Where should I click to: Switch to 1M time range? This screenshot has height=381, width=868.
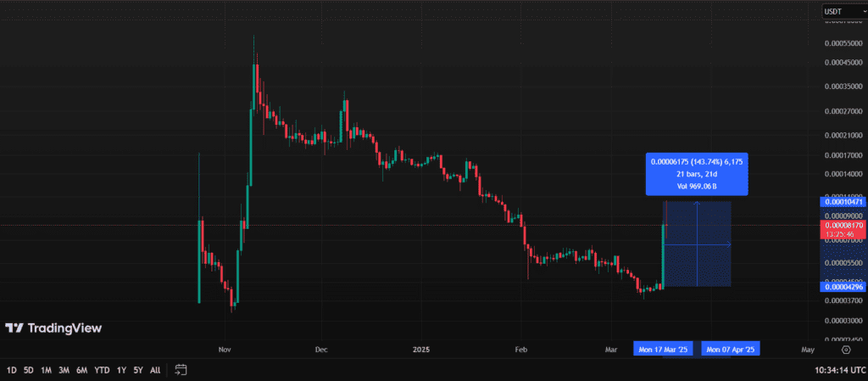[46, 370]
